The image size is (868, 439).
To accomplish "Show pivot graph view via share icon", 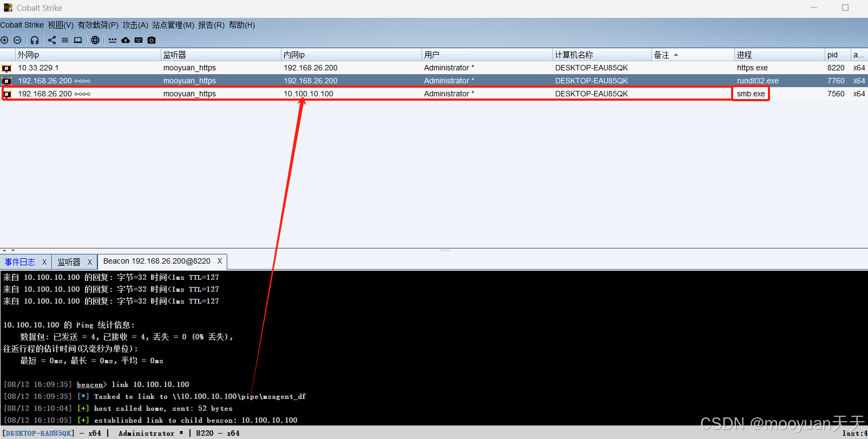I will coord(52,40).
